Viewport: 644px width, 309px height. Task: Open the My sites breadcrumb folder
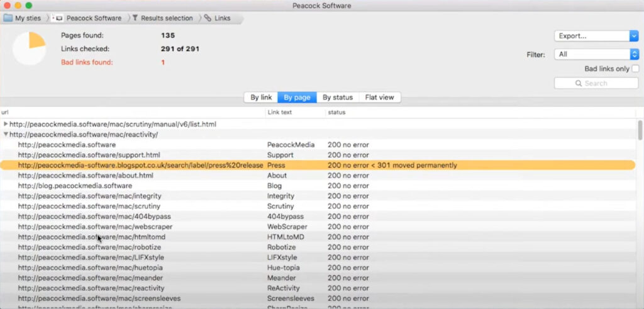click(x=23, y=18)
